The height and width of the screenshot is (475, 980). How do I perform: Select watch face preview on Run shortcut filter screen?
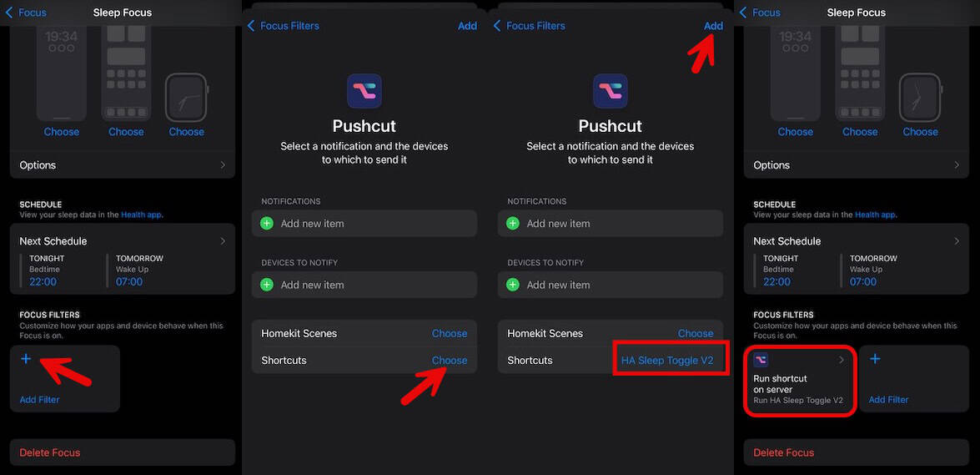[x=920, y=98]
